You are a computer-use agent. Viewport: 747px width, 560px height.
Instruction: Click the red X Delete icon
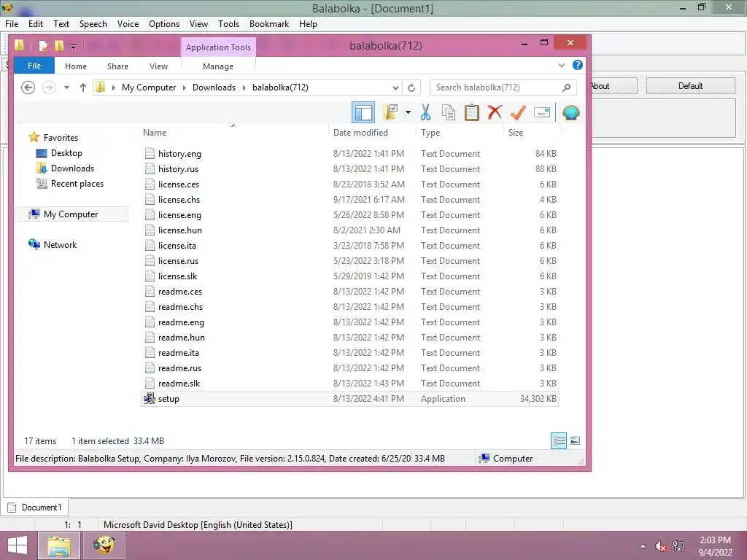[495, 113]
